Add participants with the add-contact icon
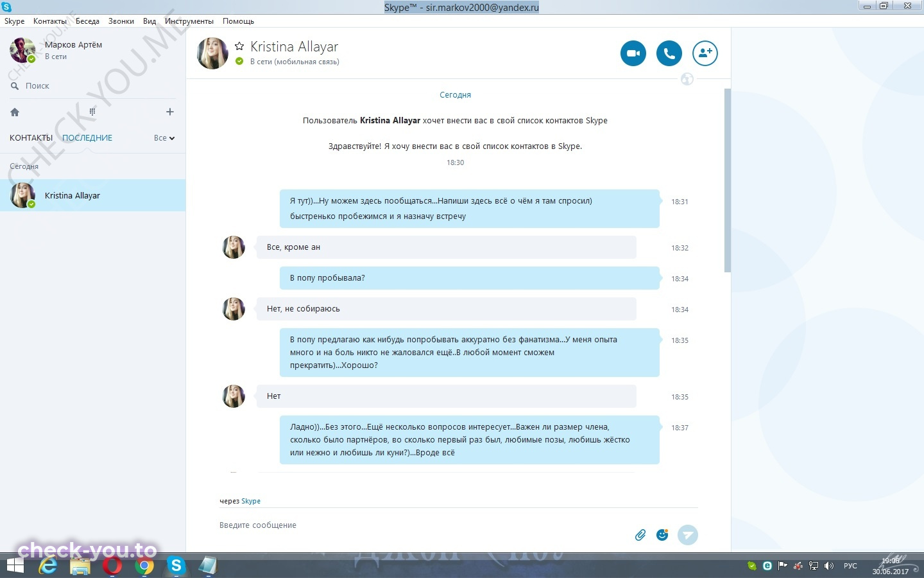 705,53
